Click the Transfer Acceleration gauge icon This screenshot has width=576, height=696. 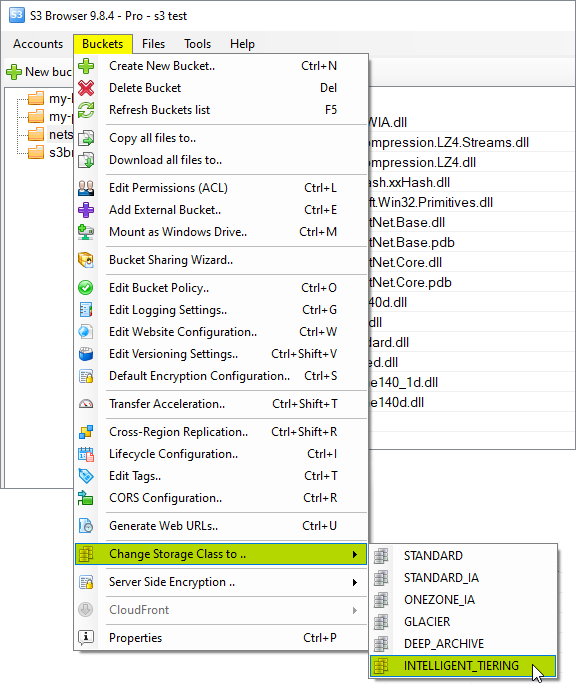[86, 404]
